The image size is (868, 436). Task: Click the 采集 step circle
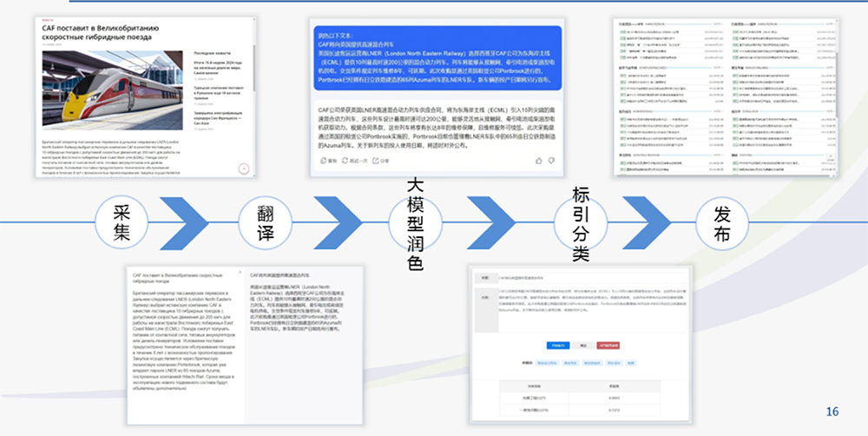pos(121,222)
